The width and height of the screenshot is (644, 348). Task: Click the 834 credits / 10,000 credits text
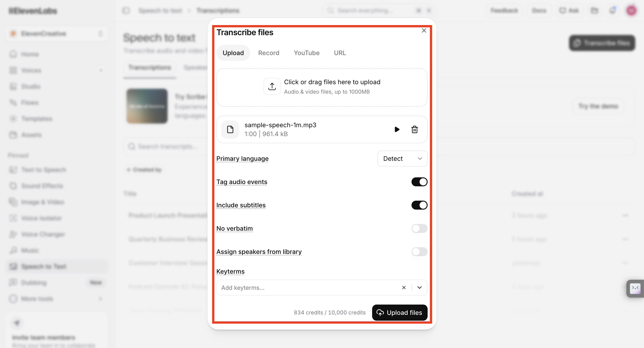pos(330,312)
